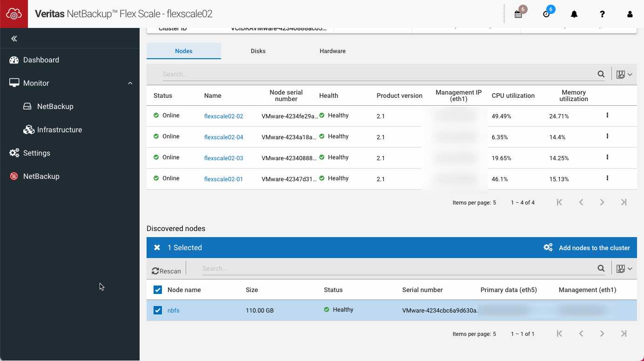Clear selection with the X icon

tap(157, 247)
